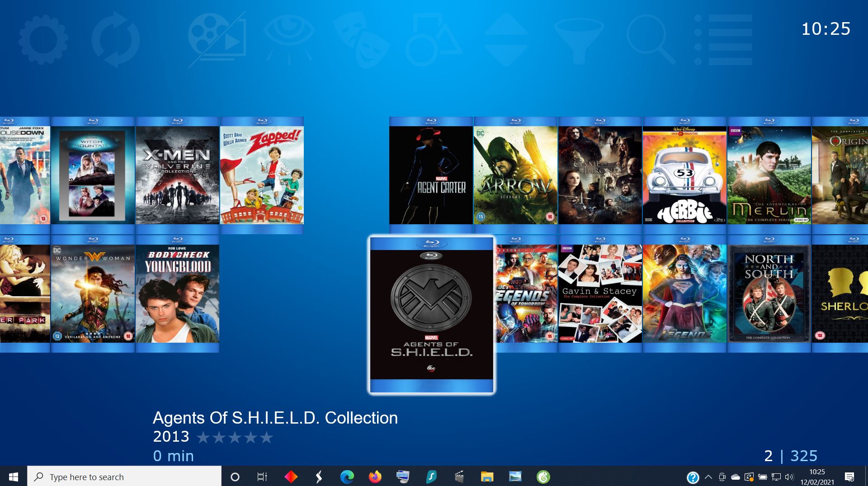The image size is (868, 486).
Task: Select the Merlin cover
Action: pyautogui.click(x=769, y=175)
